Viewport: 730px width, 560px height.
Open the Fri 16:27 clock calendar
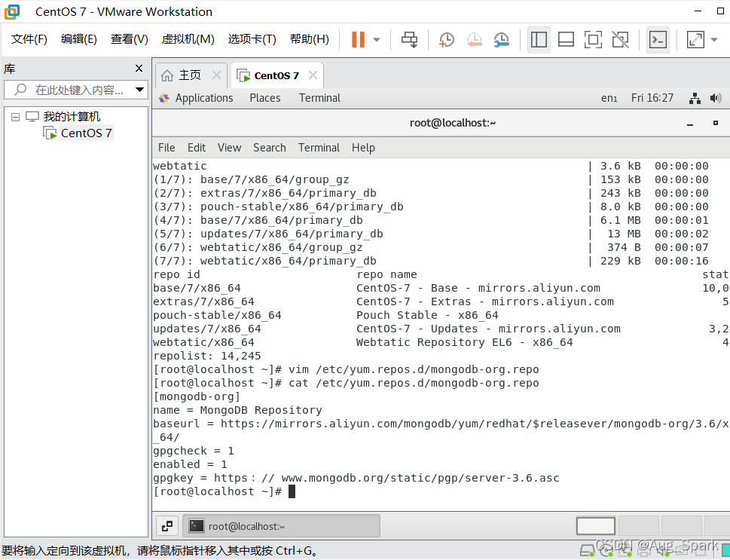(x=652, y=98)
